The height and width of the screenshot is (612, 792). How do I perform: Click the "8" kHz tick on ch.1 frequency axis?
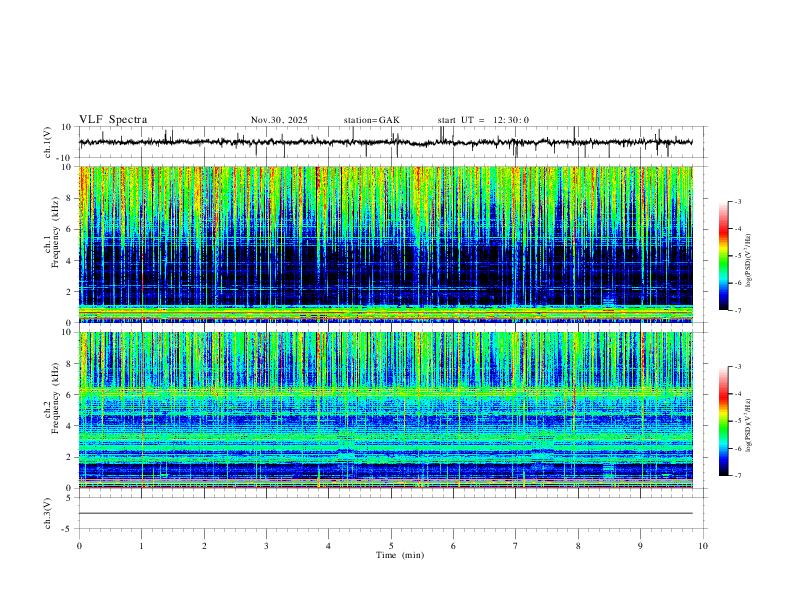[x=70, y=198]
